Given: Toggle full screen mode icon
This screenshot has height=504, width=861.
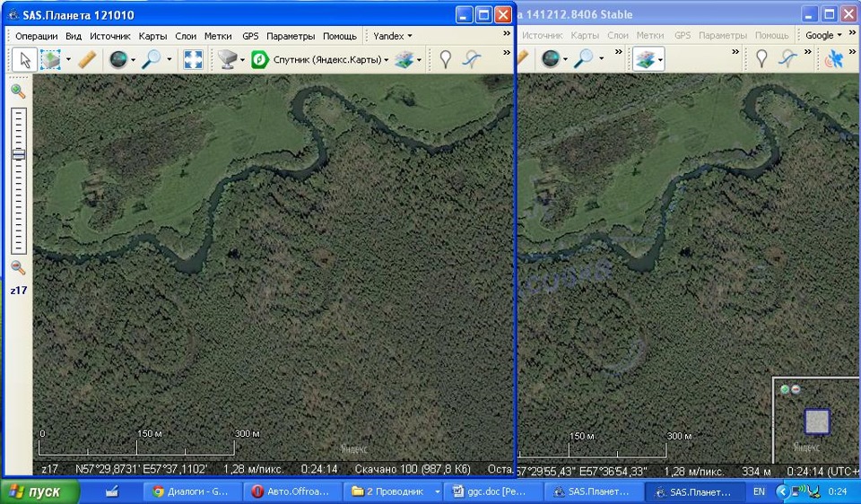Looking at the screenshot, I should 194,59.
